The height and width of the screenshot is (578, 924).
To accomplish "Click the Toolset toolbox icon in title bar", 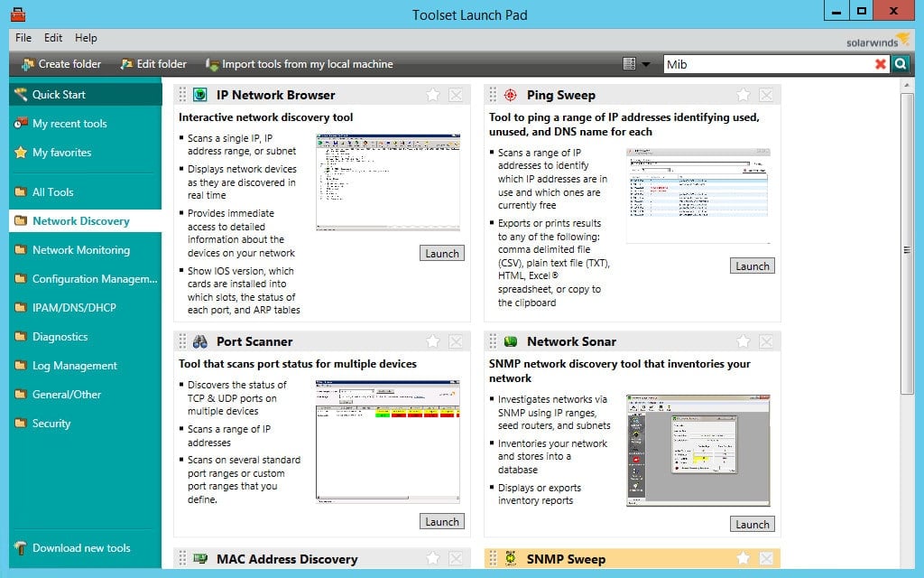I will click(18, 14).
